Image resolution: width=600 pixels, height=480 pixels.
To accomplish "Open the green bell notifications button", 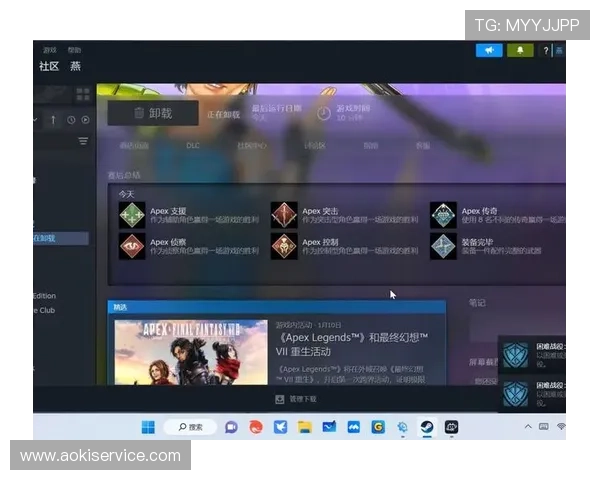I will (520, 51).
